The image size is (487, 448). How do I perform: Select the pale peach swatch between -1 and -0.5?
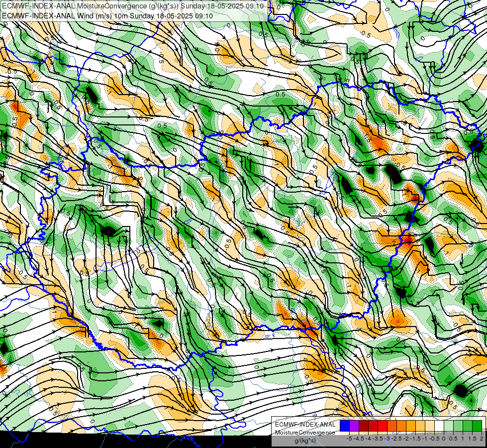pos(430,426)
